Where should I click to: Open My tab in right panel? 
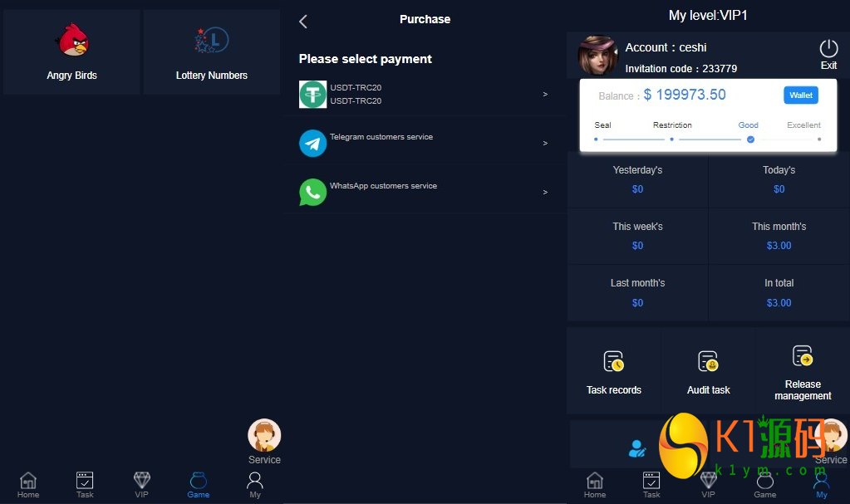(822, 485)
